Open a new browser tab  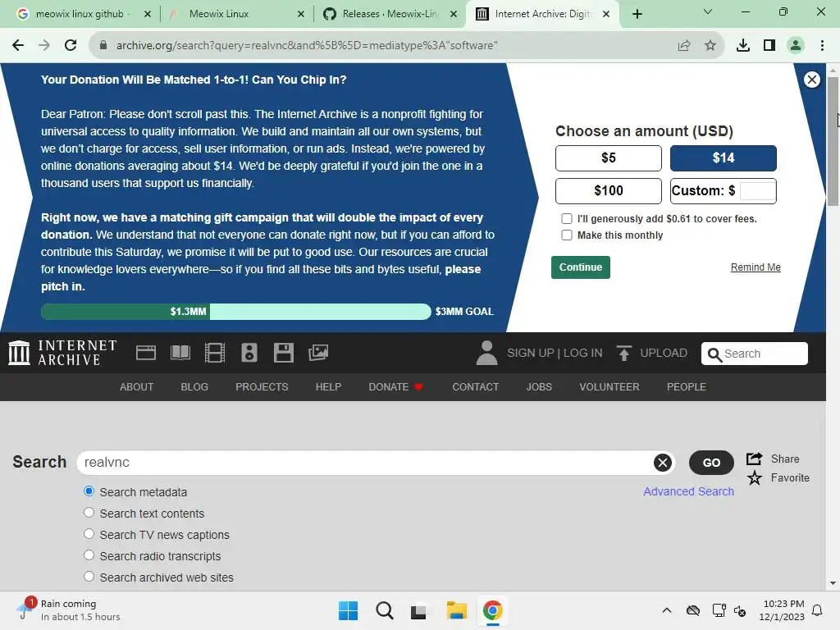[x=637, y=14]
